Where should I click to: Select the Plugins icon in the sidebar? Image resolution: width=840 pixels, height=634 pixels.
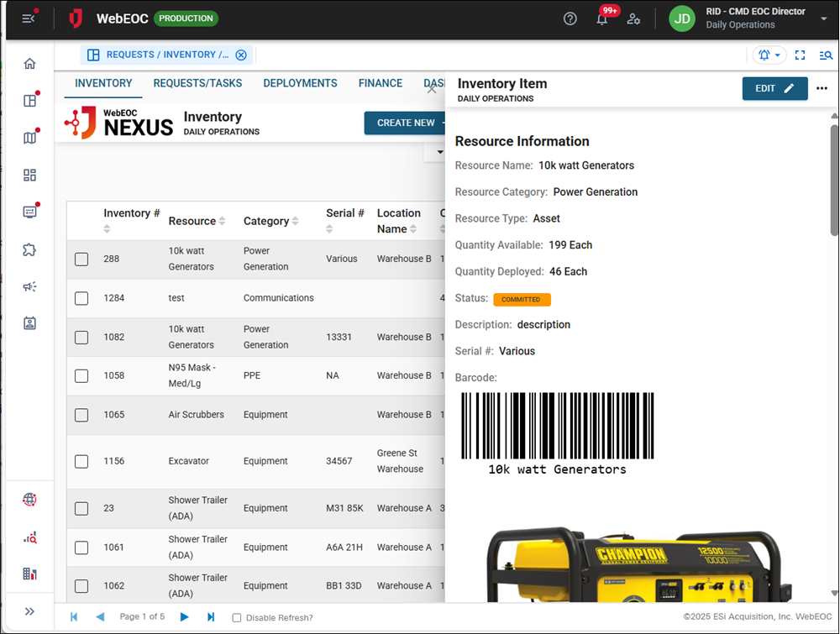[29, 249]
